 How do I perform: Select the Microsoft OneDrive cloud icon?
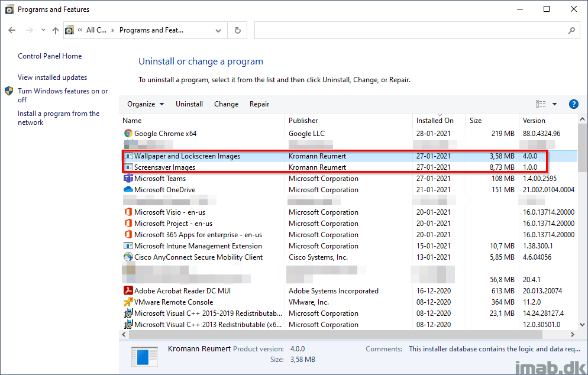(x=128, y=190)
